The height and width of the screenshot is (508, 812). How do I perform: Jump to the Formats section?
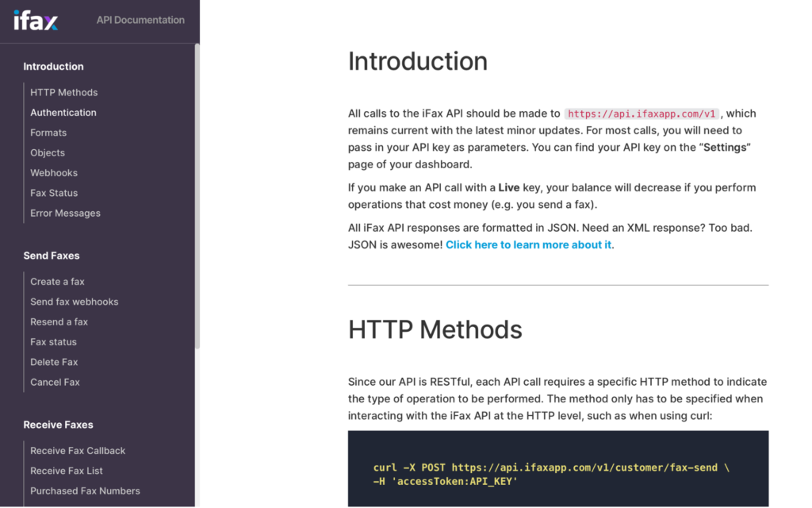[48, 133]
